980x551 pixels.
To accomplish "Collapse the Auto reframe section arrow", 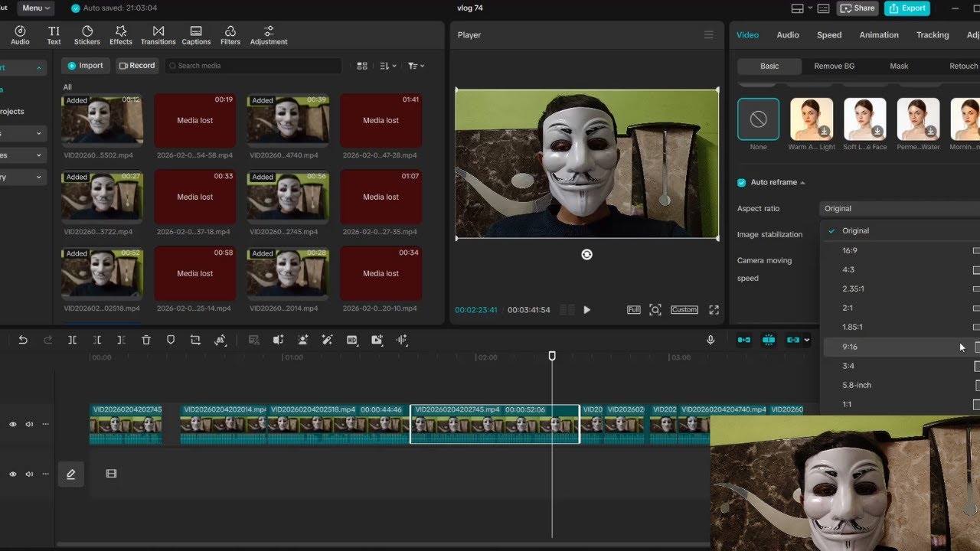I will [x=802, y=183].
